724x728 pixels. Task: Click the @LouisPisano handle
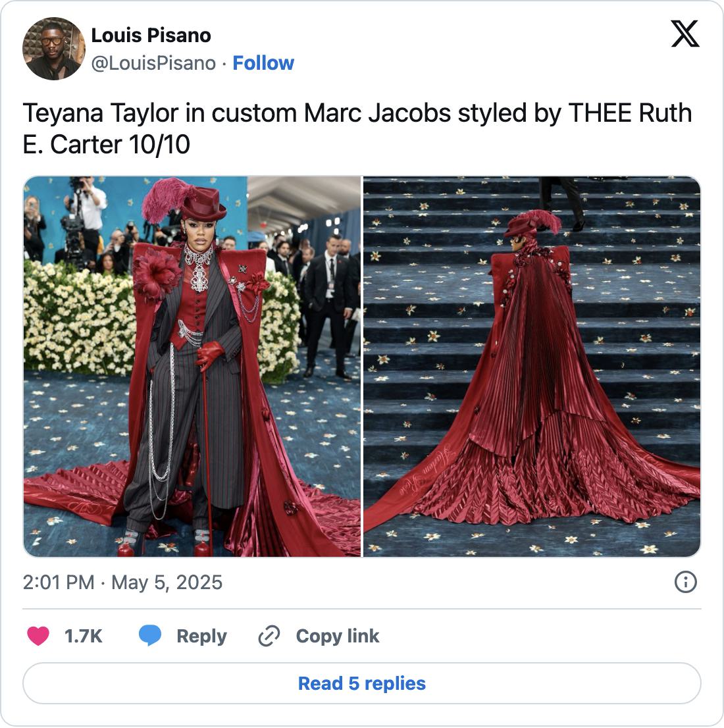(x=153, y=63)
